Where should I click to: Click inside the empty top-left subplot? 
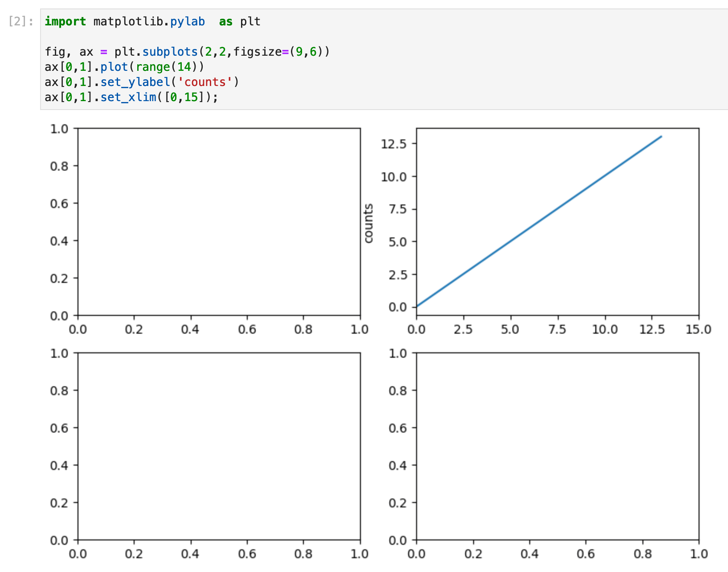(219, 222)
